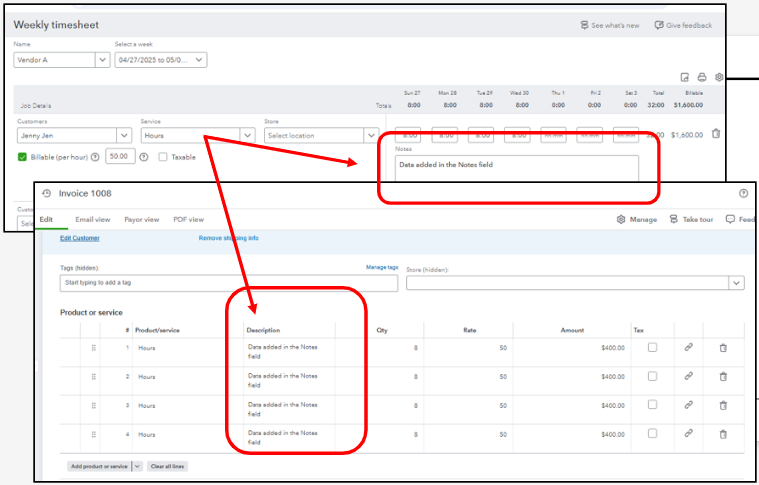
Task: Click Clear all lines button
Action: click(167, 466)
